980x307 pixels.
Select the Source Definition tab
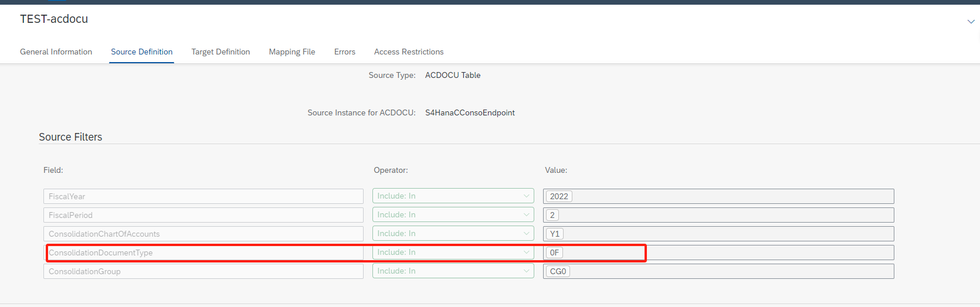(142, 52)
